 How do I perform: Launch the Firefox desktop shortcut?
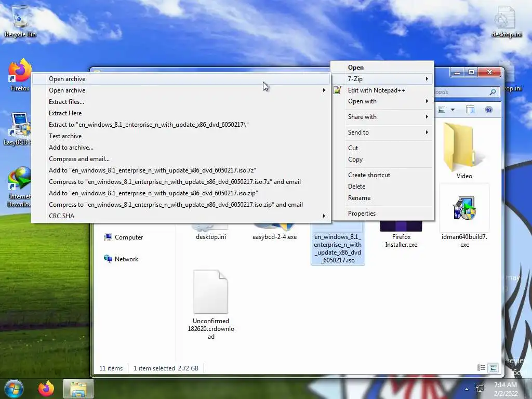pos(20,75)
